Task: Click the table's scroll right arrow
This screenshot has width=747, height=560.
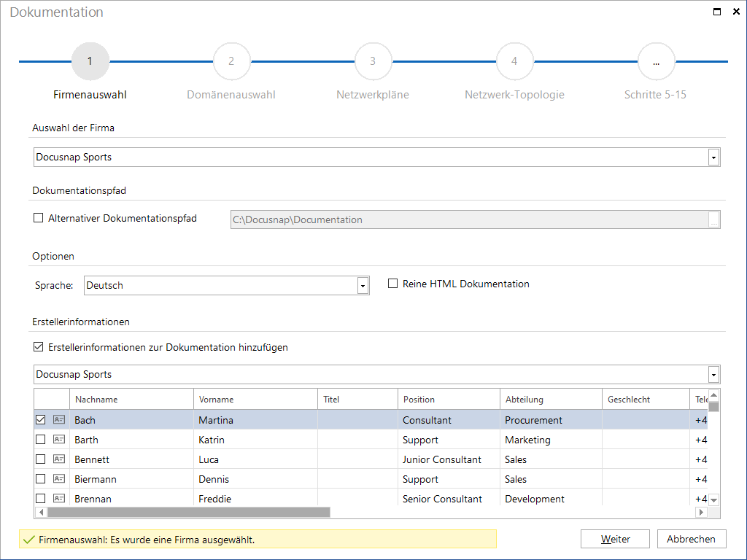Action: click(x=701, y=513)
